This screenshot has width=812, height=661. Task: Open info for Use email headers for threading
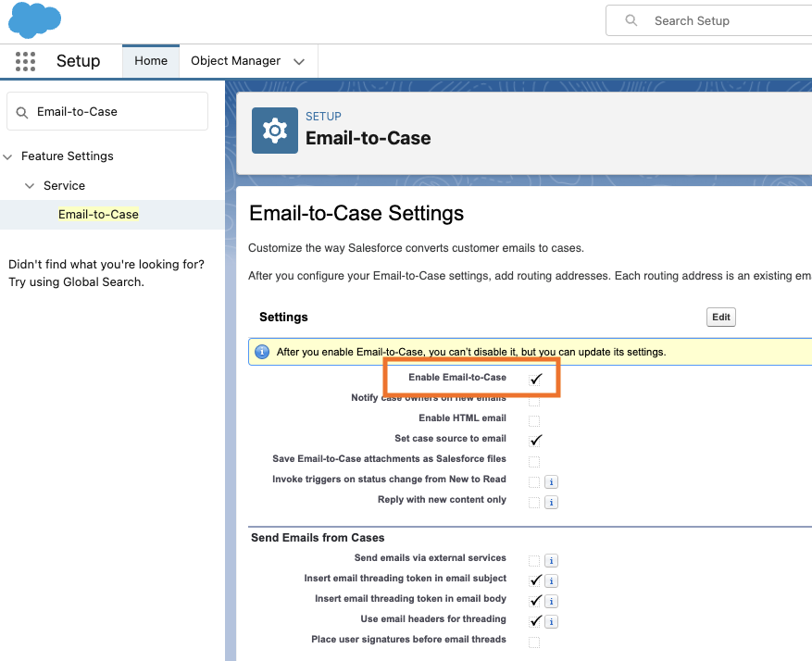[x=551, y=621]
